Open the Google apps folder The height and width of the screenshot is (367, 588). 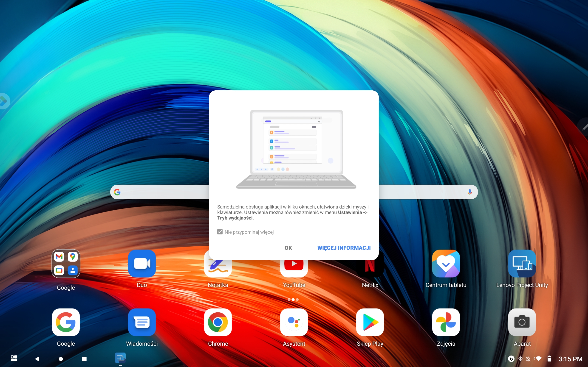[x=66, y=264]
